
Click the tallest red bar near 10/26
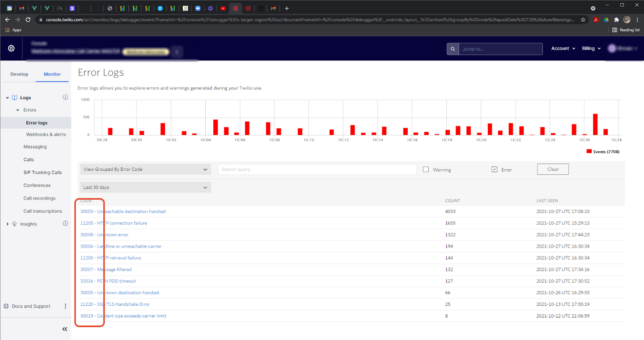595,124
